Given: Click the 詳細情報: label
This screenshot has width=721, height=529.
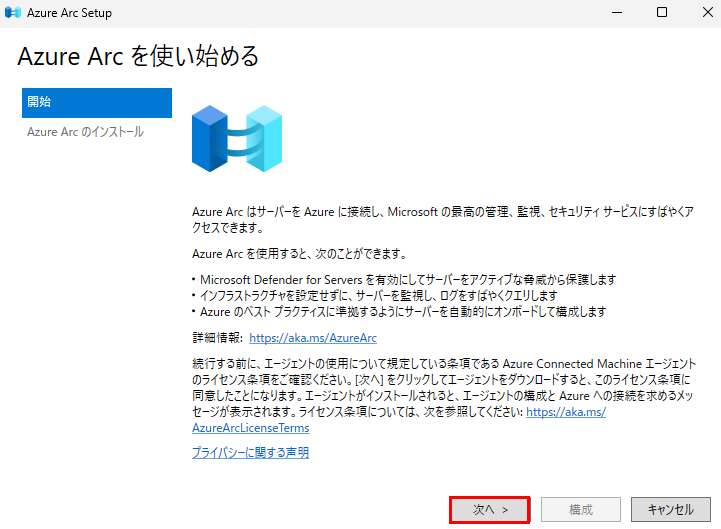Looking at the screenshot, I should point(217,338).
